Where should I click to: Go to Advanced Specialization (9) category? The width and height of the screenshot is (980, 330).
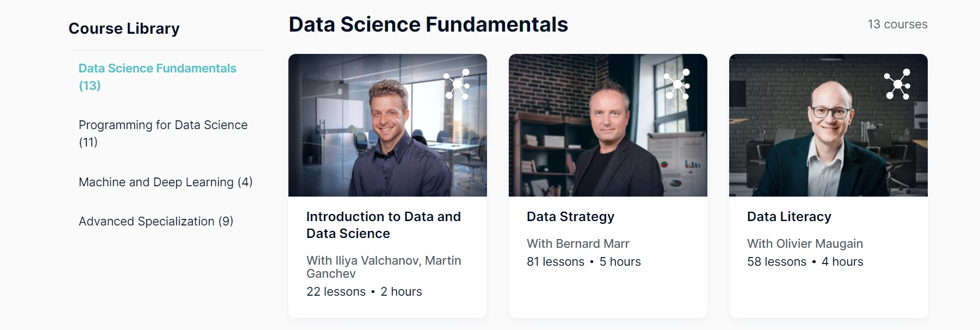[x=156, y=221]
